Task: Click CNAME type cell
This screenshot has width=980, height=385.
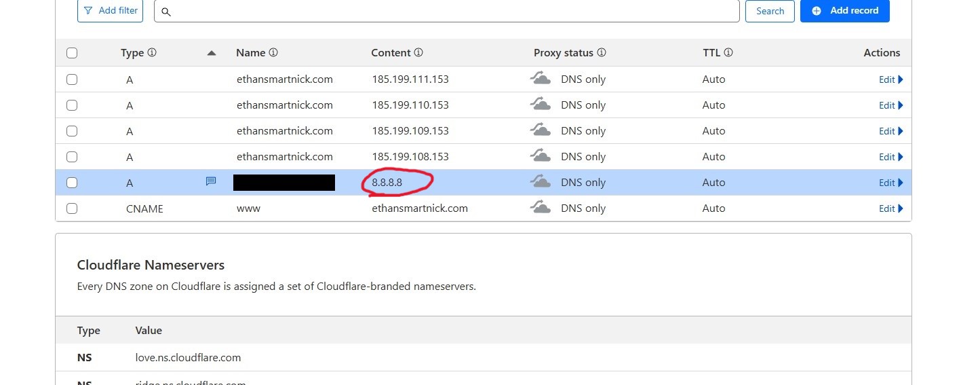Action: [x=144, y=208]
